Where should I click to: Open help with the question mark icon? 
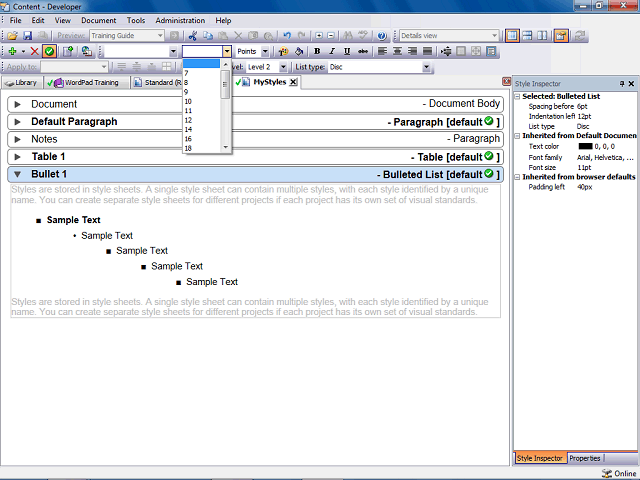382,36
